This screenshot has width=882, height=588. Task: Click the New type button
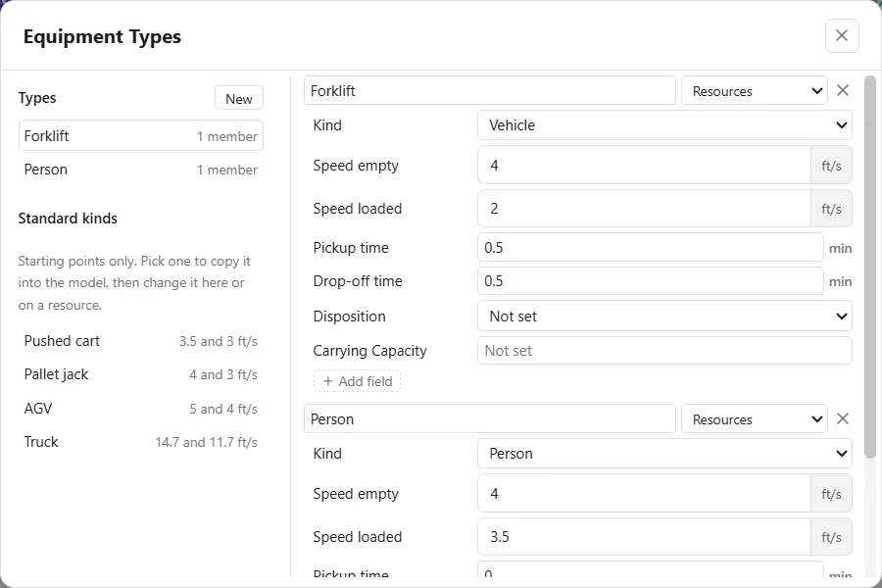238,98
